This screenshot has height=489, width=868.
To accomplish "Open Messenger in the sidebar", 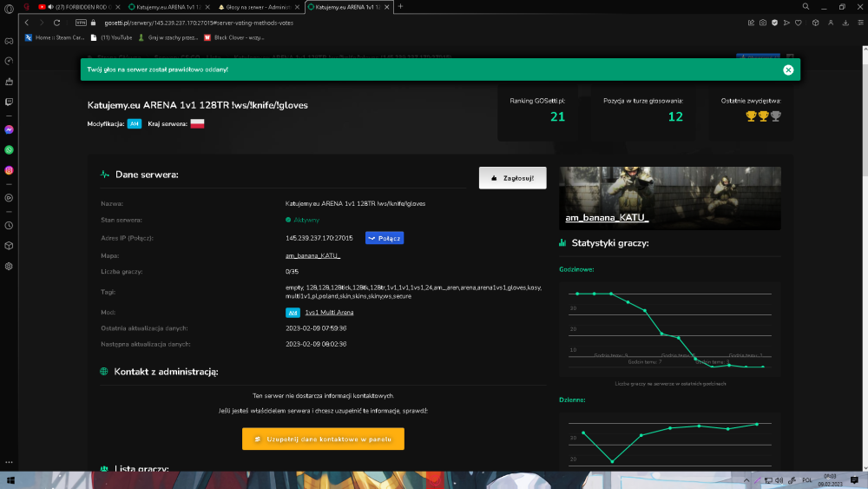I will pyautogui.click(x=9, y=129).
